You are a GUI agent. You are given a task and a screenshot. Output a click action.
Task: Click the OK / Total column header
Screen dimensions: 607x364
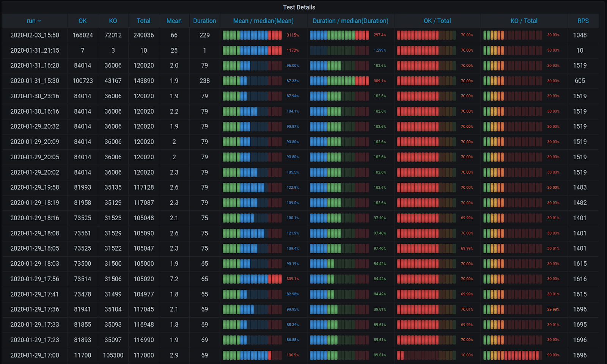(x=437, y=21)
